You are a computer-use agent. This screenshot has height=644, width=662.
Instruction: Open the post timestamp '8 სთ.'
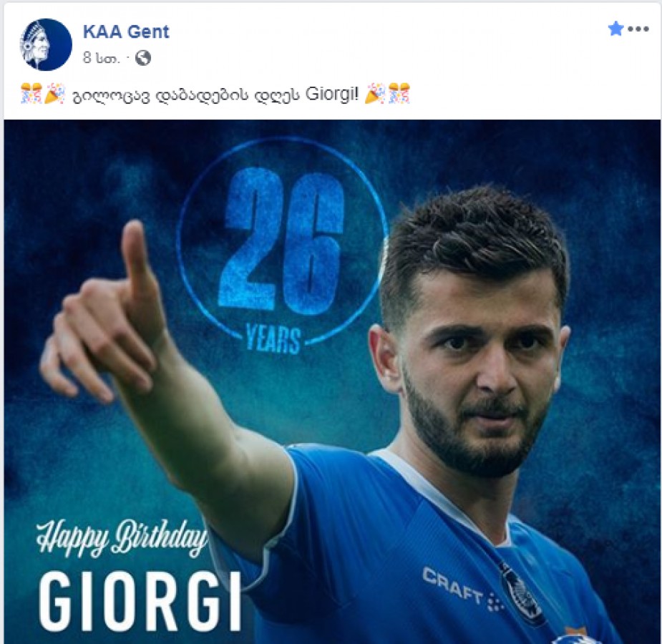pos(101,58)
